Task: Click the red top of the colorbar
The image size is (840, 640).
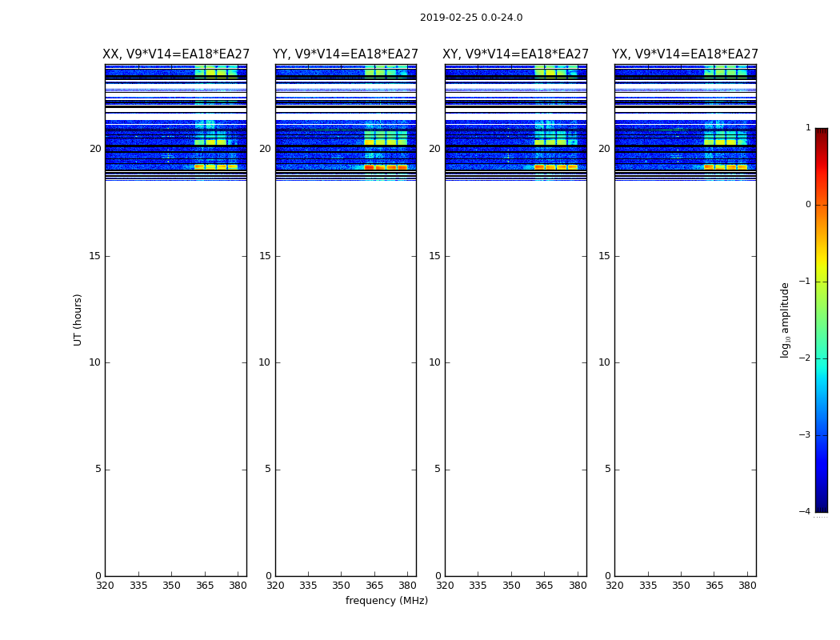Action: pos(821,136)
